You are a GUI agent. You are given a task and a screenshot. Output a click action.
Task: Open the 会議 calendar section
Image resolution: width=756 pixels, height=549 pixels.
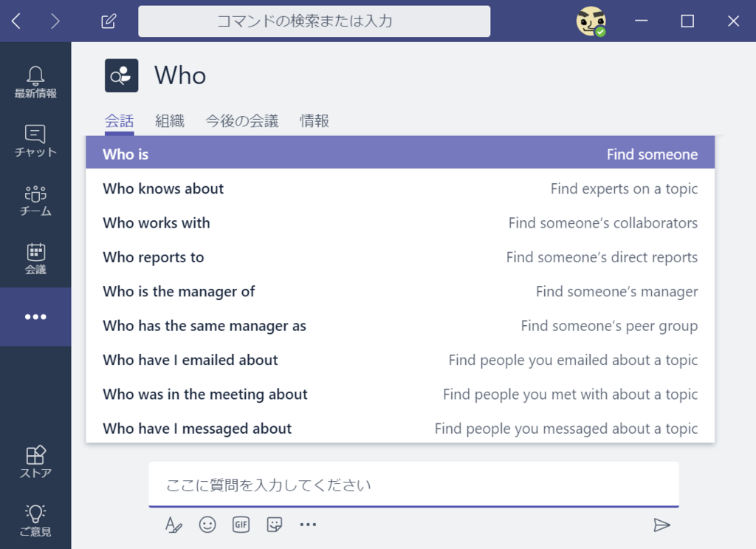(x=35, y=259)
